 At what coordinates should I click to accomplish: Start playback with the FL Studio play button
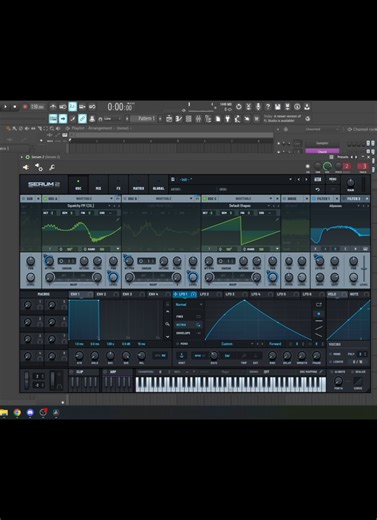pos(5,107)
